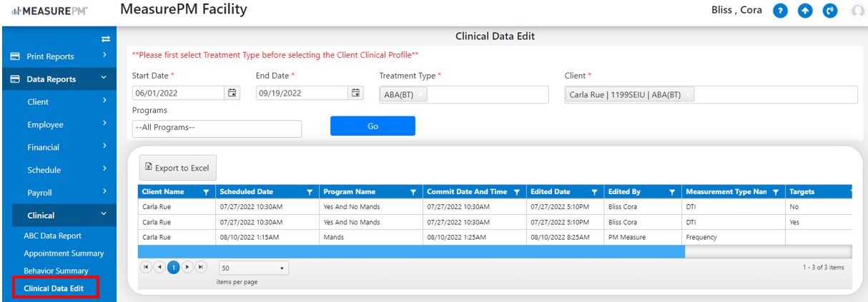Expand the Employee submenu
This screenshot has width=868, height=302.
(64, 125)
